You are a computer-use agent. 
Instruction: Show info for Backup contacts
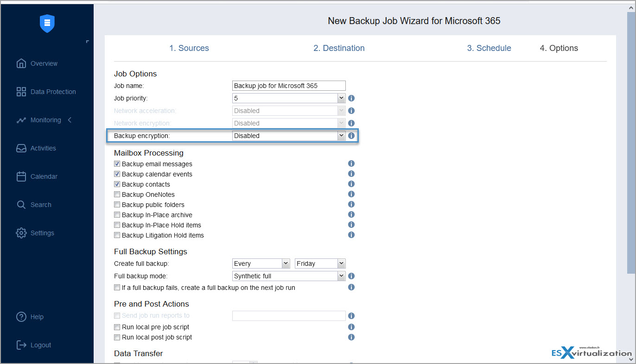351,184
